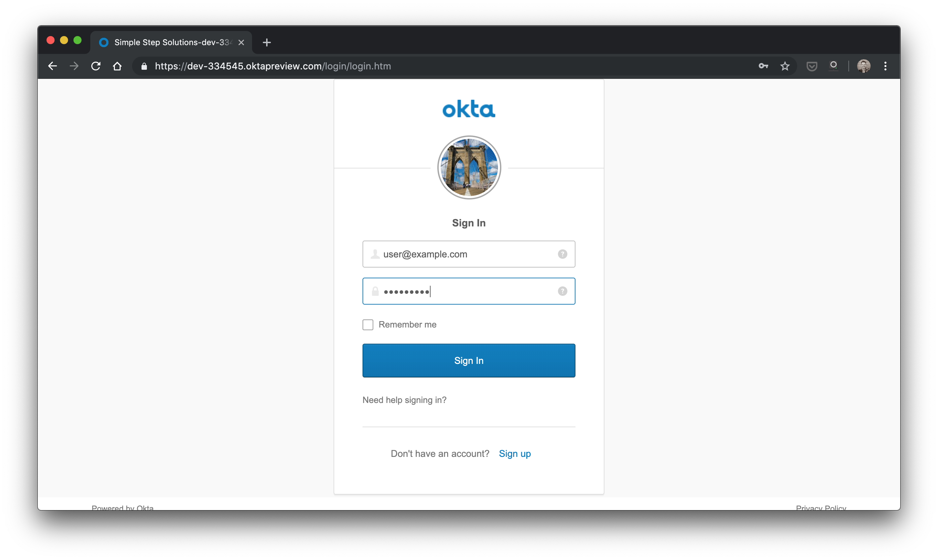
Task: Open the browser home page icon
Action: pos(117,66)
